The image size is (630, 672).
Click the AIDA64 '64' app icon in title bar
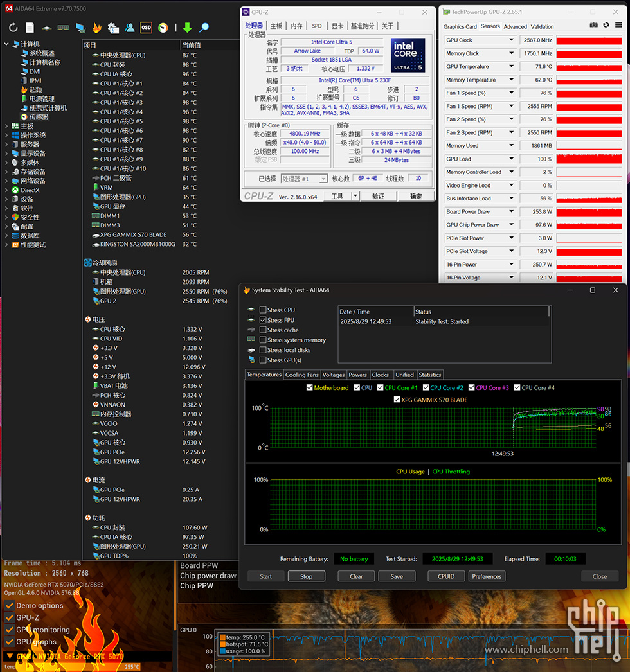click(x=9, y=8)
